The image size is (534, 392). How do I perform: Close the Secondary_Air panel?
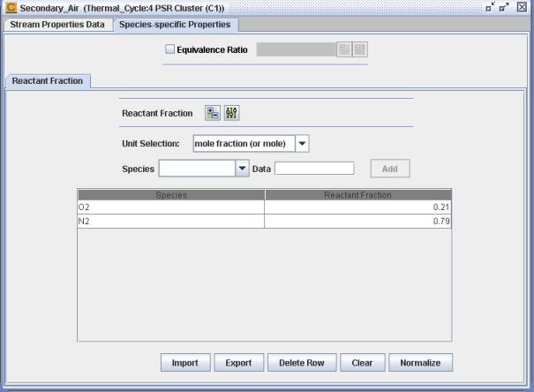click(522, 7)
